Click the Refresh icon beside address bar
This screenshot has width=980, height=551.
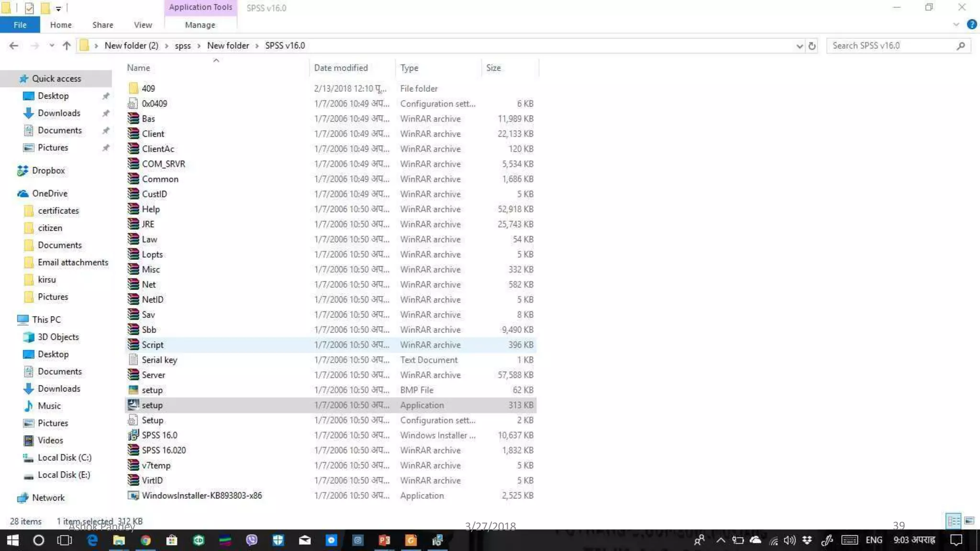pyautogui.click(x=812, y=46)
